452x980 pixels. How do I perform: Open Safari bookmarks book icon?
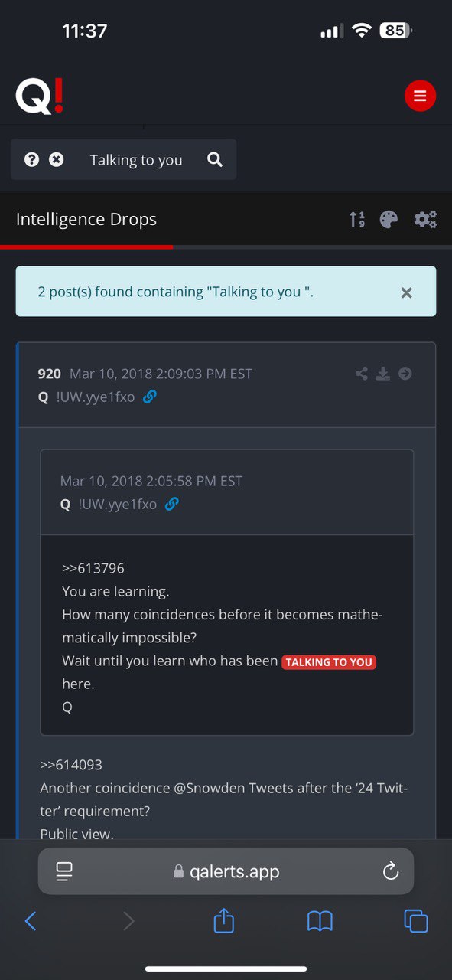coord(320,921)
